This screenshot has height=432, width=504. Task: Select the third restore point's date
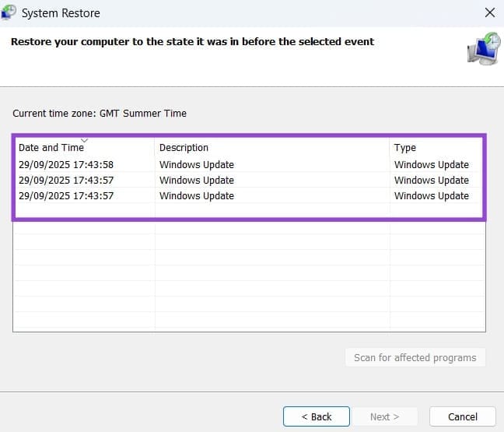[66, 196]
